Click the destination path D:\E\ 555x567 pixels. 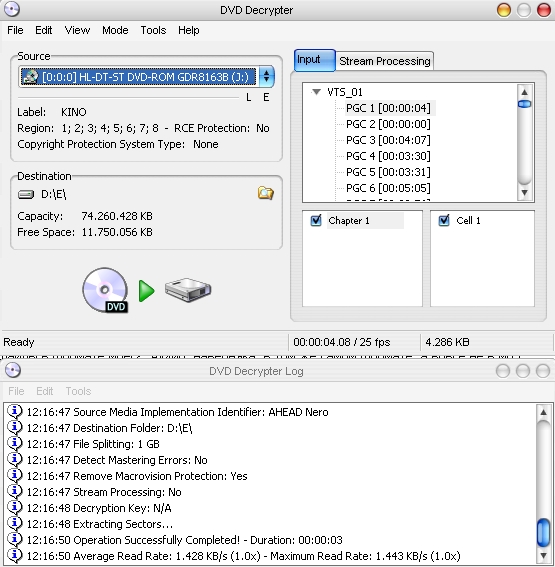tap(54, 195)
